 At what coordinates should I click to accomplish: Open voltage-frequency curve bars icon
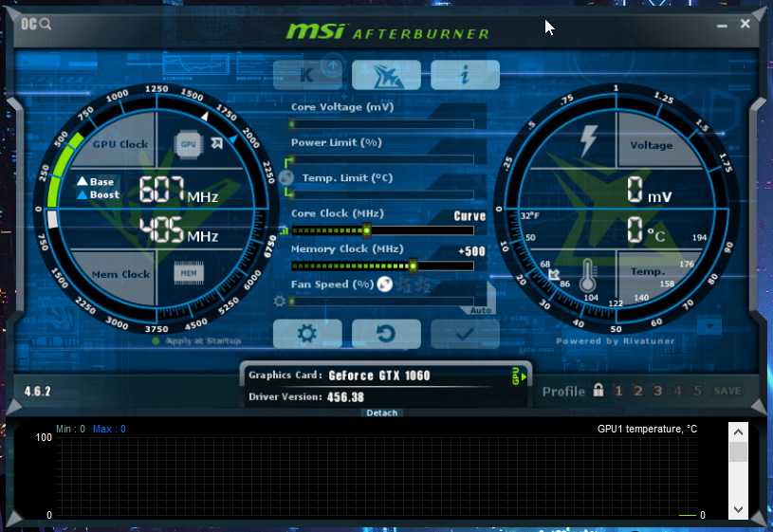(284, 230)
